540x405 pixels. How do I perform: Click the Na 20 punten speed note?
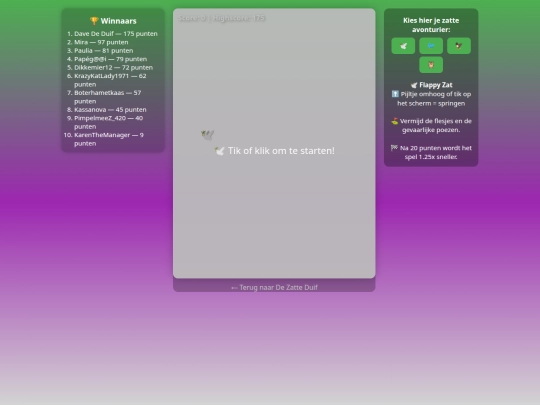431,152
